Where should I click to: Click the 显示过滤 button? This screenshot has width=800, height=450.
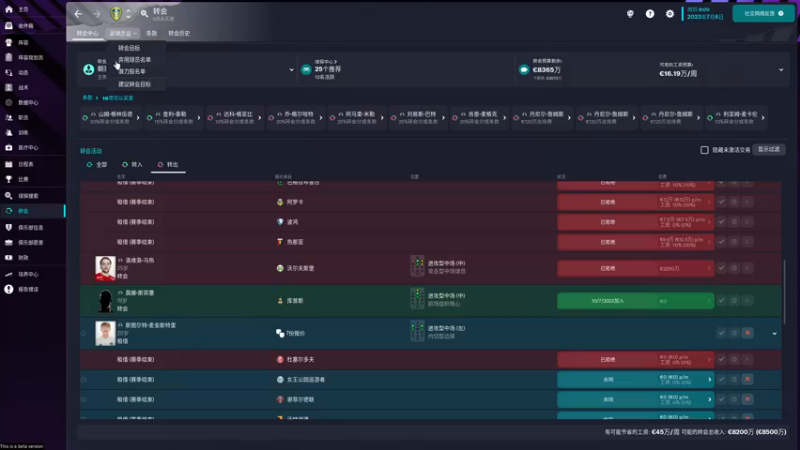point(769,149)
